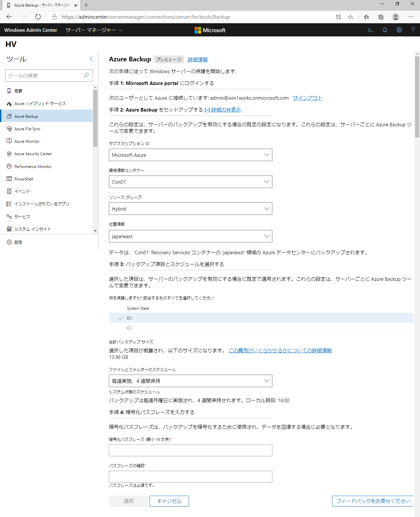Open the サービス tool

[x=47, y=217]
